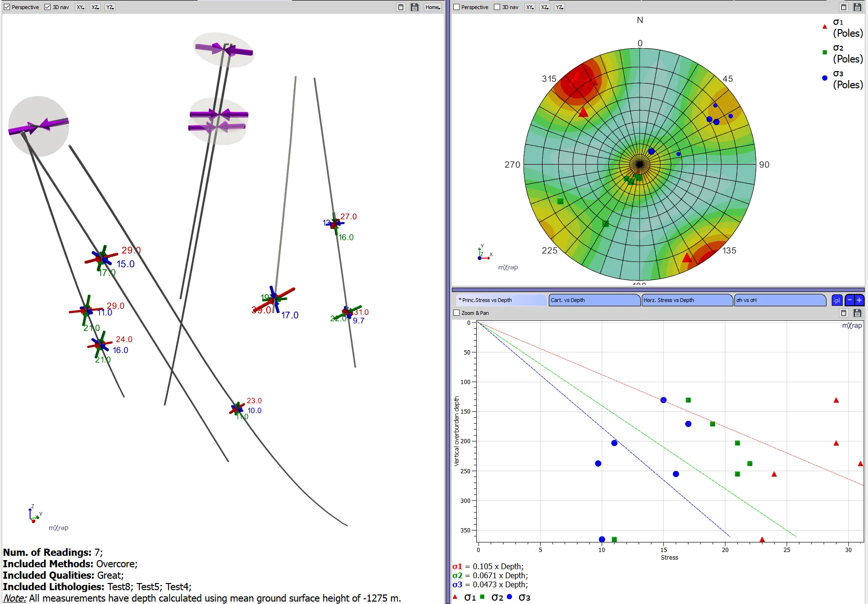Open the XY view dropdown in 3D panel
Viewport: 868px width, 604px height.
[x=81, y=7]
